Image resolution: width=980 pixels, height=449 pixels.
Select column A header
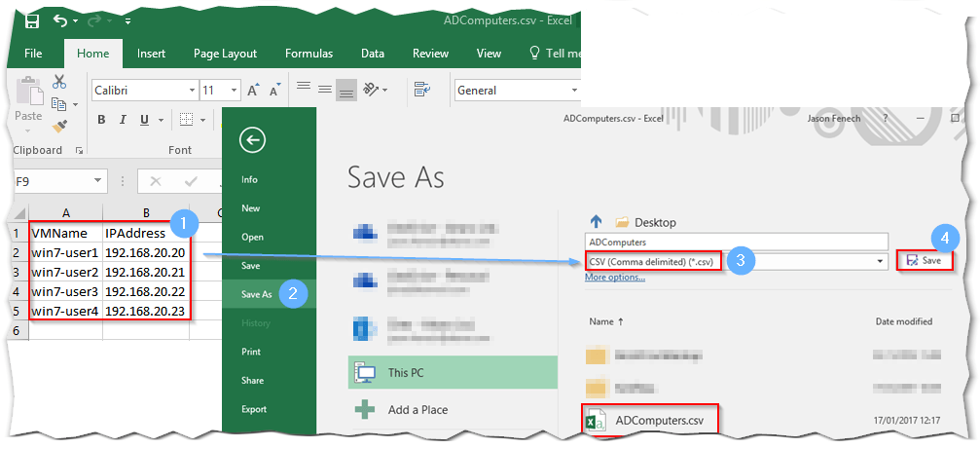tap(65, 214)
